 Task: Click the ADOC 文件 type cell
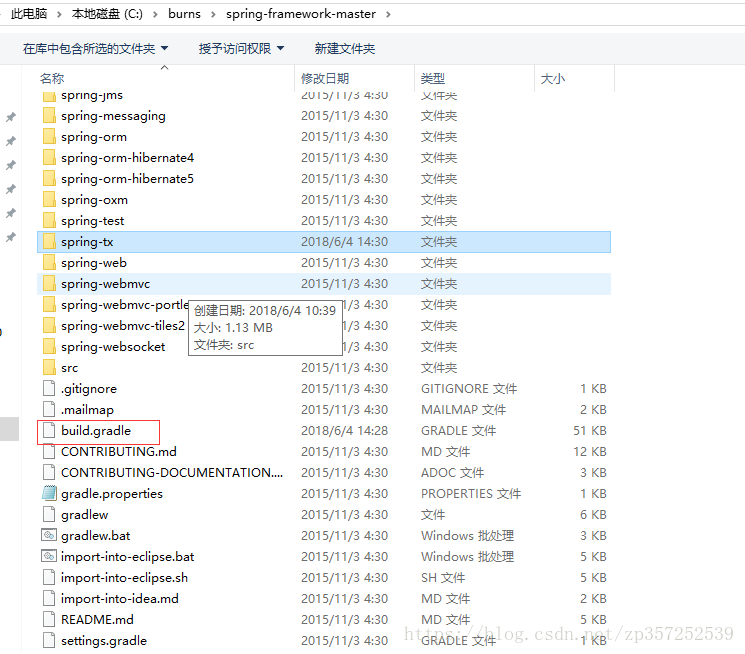click(x=452, y=472)
